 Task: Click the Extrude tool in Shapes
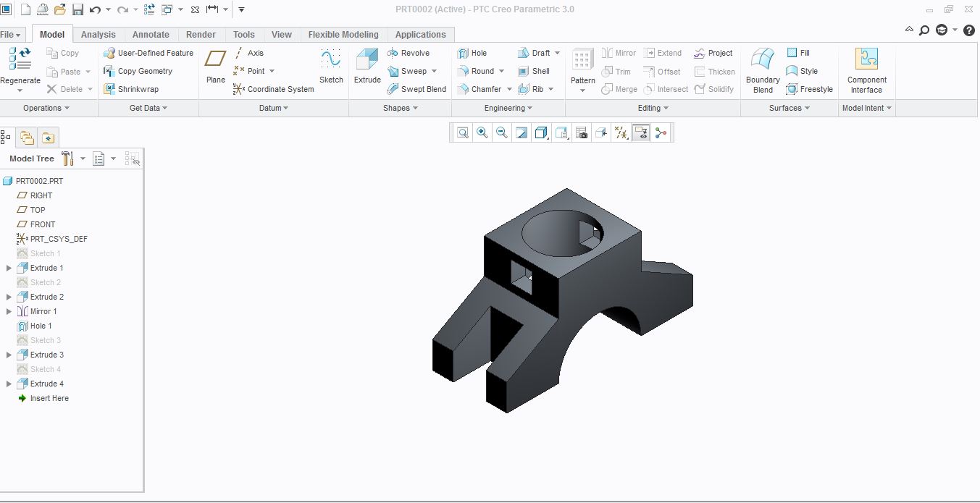click(367, 67)
